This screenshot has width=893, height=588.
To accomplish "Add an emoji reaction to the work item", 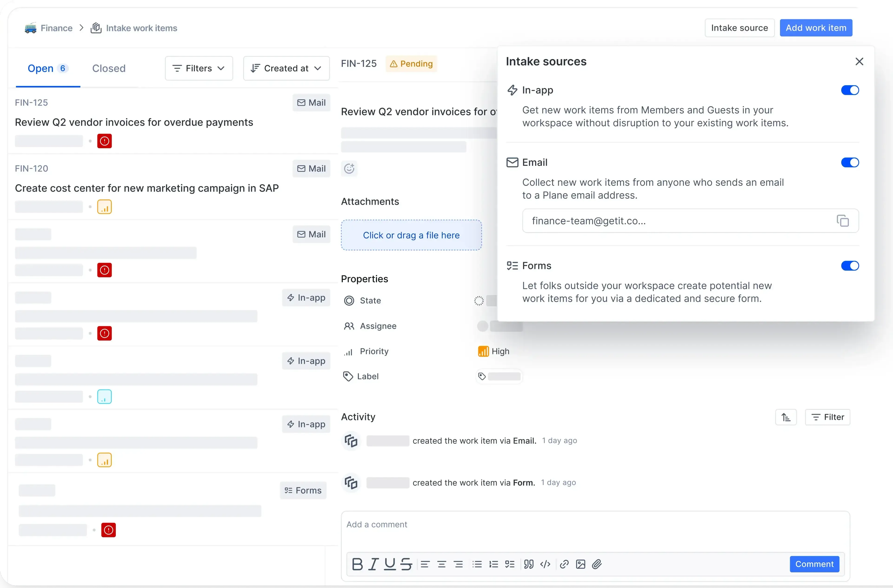I will 349,169.
